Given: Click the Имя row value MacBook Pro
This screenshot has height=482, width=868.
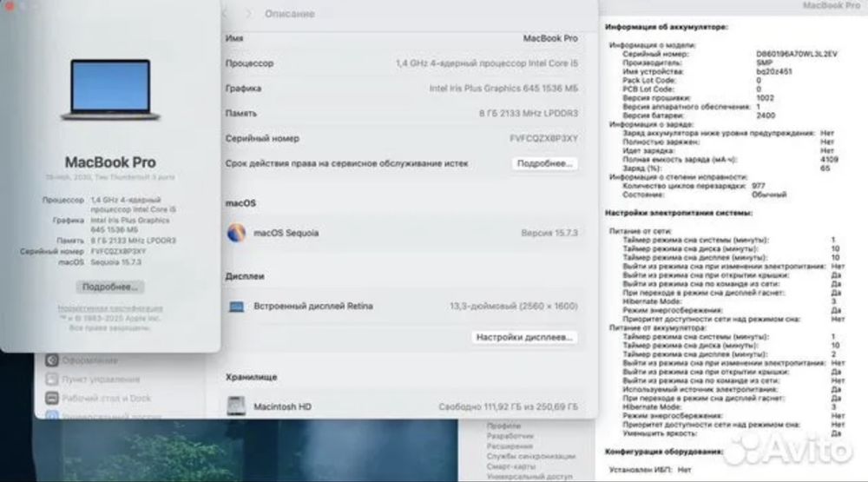Looking at the screenshot, I should point(550,38).
